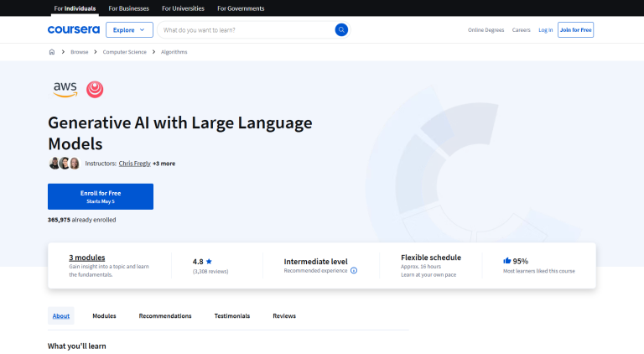Open the Reviews tab
The width and height of the screenshot is (644, 354).
click(x=284, y=315)
